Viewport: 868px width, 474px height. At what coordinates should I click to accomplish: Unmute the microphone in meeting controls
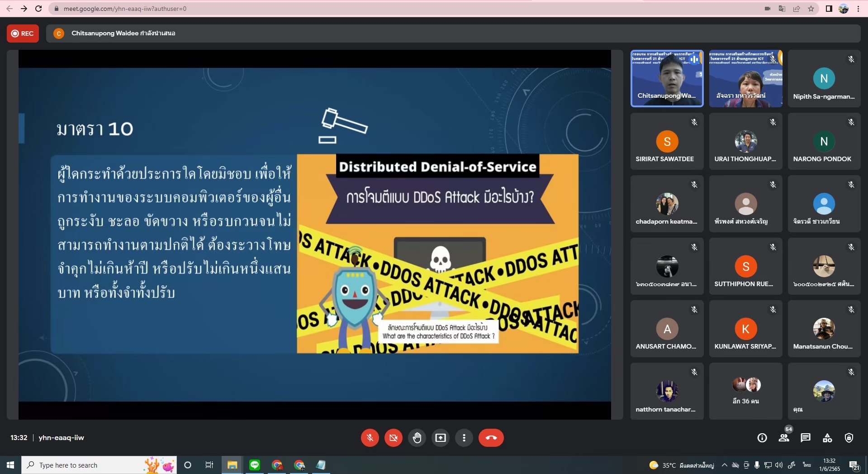370,438
